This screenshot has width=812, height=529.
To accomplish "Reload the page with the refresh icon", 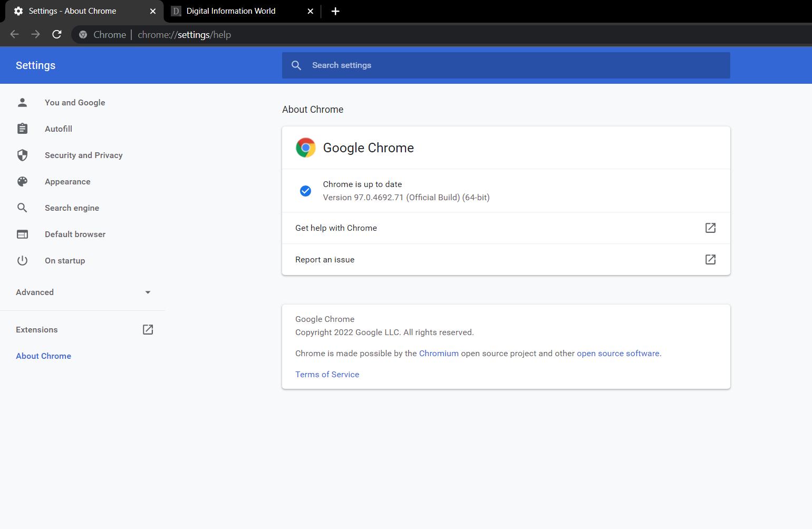I will (57, 34).
